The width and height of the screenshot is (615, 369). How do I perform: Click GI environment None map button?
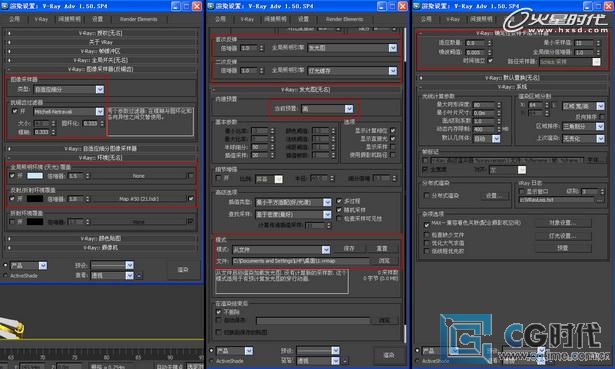pyautogui.click(x=139, y=176)
